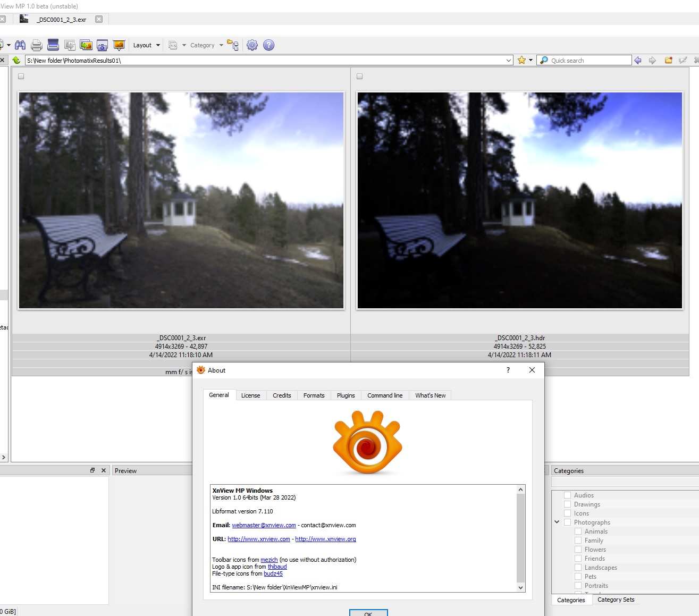Viewport: 699px width, 616px height.
Task: Click the Print icon in toolbar
Action: pyautogui.click(x=37, y=45)
